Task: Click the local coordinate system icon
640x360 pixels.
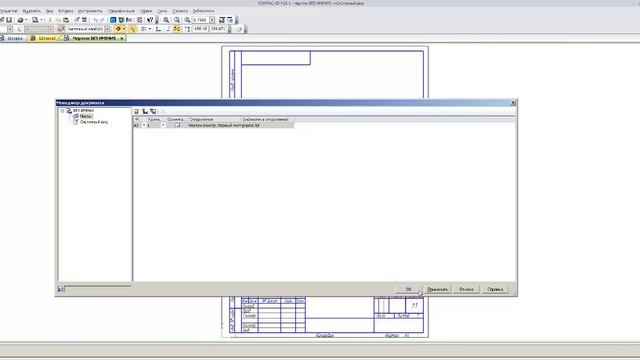Action: (159, 29)
